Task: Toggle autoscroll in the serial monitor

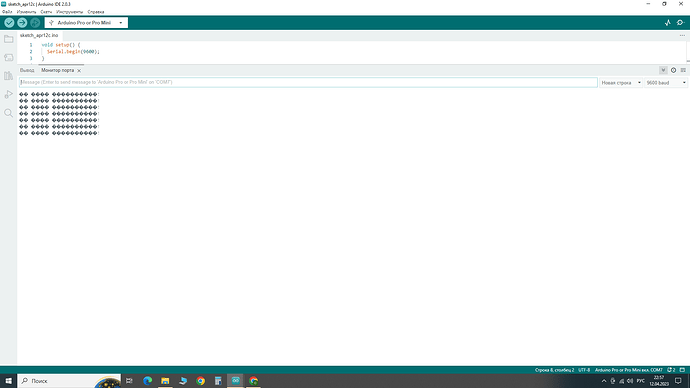Action: click(x=663, y=70)
